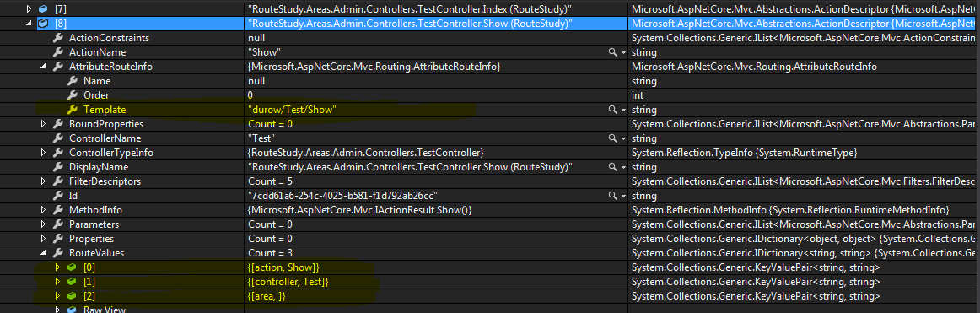Collapse the [8] array item
This screenshot has height=313, width=980.
(28, 24)
